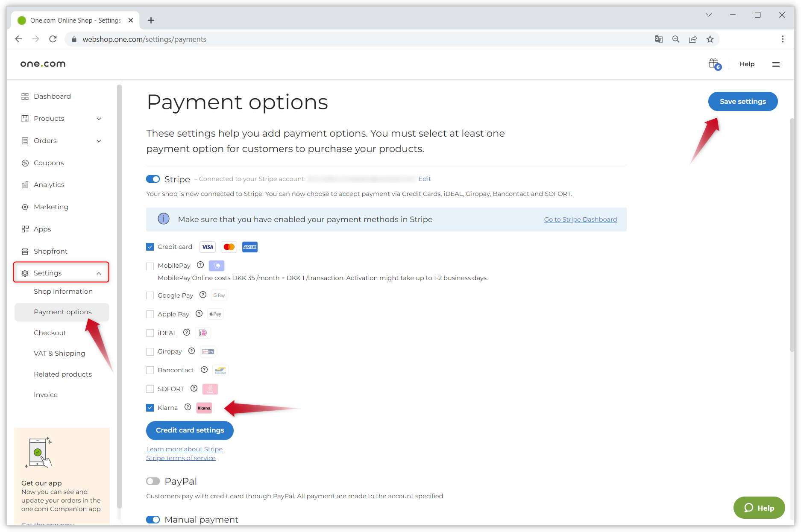Image resolution: width=801 pixels, height=532 pixels.
Task: Click the browser address bar URL
Action: tap(144, 39)
